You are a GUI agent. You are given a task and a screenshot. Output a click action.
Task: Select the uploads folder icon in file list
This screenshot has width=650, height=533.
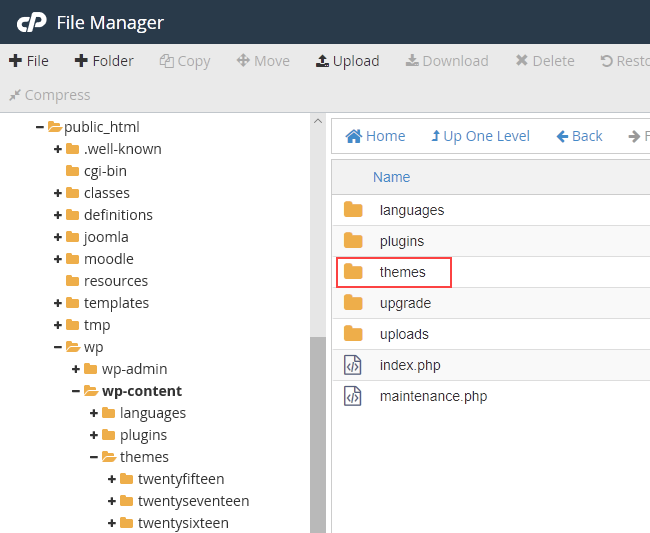(x=353, y=334)
